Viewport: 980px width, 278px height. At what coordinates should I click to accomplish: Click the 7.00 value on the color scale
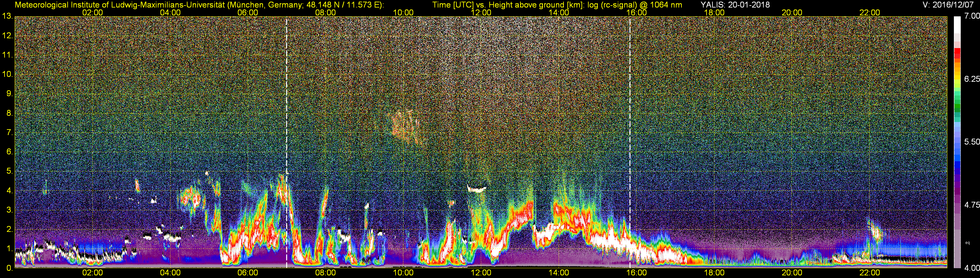972,16
